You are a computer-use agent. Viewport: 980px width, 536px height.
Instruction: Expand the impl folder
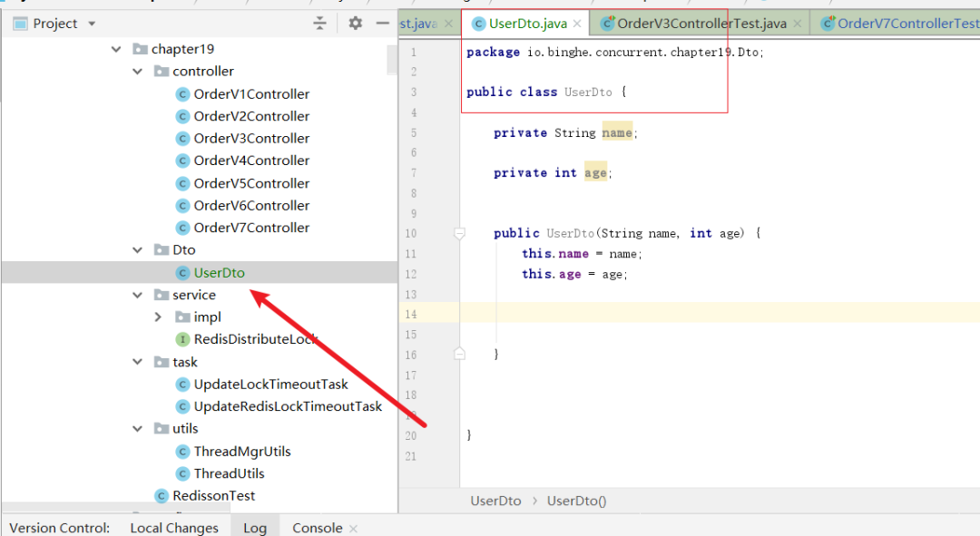coord(158,317)
